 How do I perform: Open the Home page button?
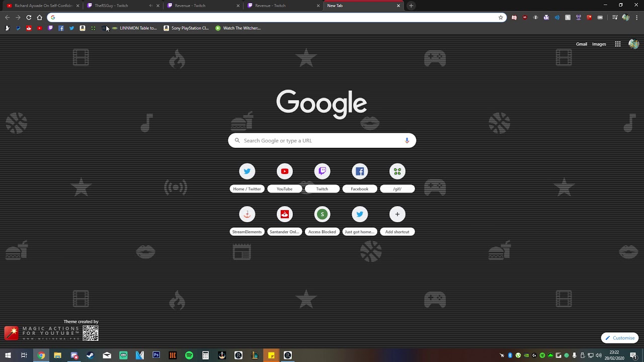tap(39, 18)
